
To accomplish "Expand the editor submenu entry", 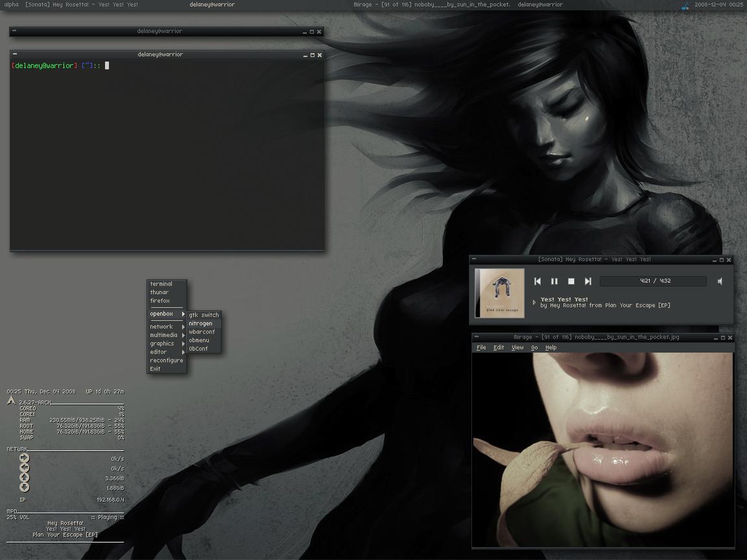I will [166, 353].
